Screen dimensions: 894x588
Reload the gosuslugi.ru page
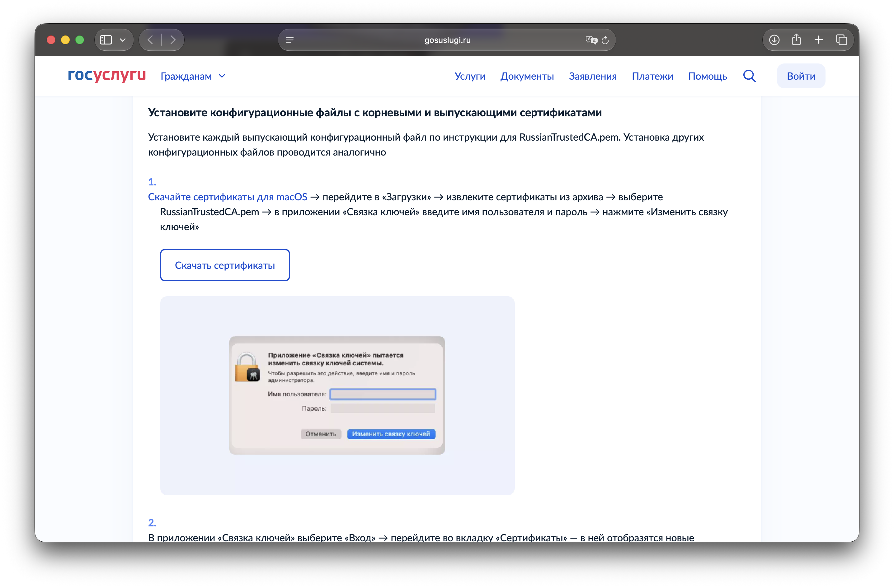tap(605, 40)
